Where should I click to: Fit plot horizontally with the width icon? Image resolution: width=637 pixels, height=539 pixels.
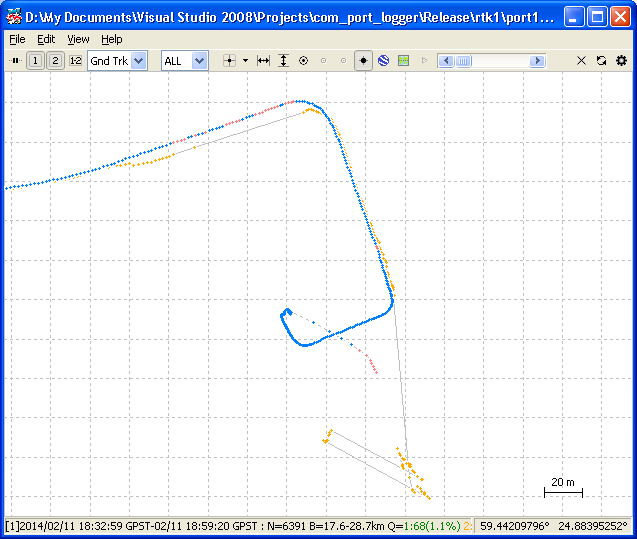point(263,61)
